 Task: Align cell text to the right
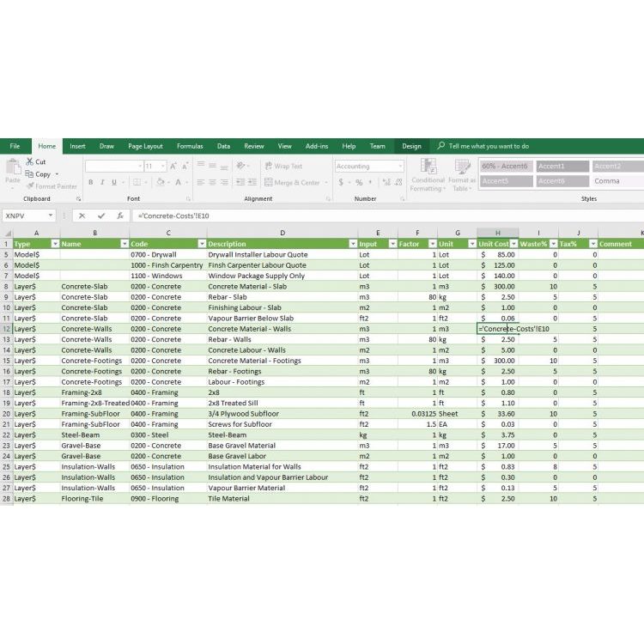click(224, 182)
